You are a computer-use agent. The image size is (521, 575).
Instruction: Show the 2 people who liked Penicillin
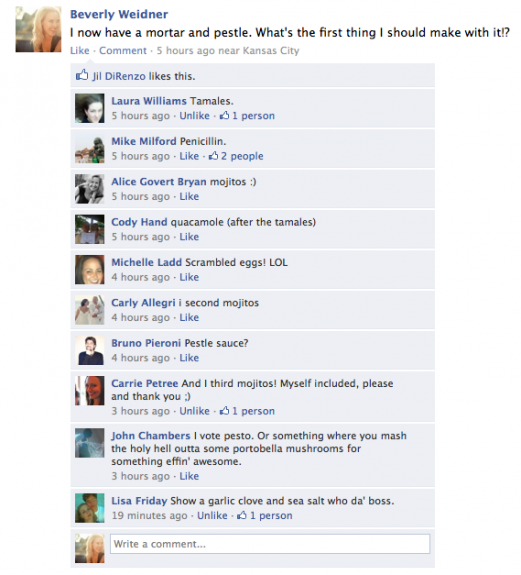coord(242,156)
